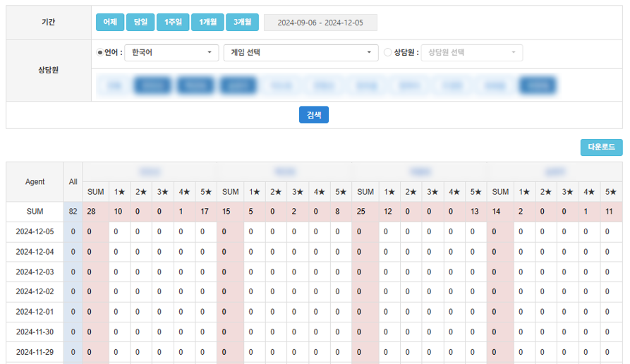
Task: Select the 2024-12-01 date row label
Action: tap(35, 312)
